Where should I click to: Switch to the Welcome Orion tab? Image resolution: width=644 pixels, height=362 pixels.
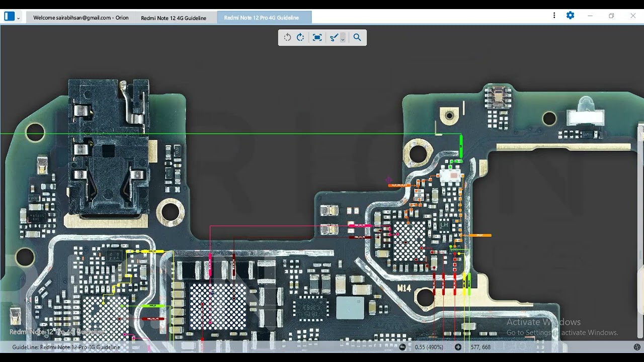tap(80, 18)
